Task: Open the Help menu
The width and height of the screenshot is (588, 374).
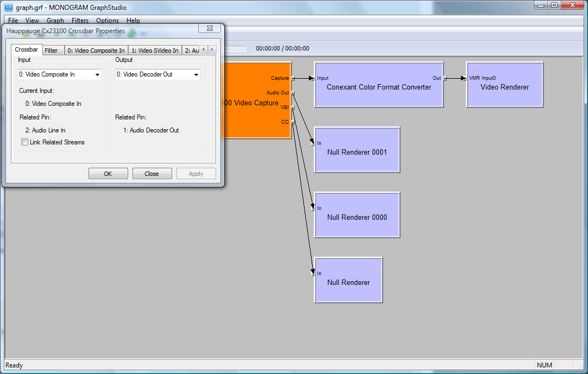Action: [133, 20]
